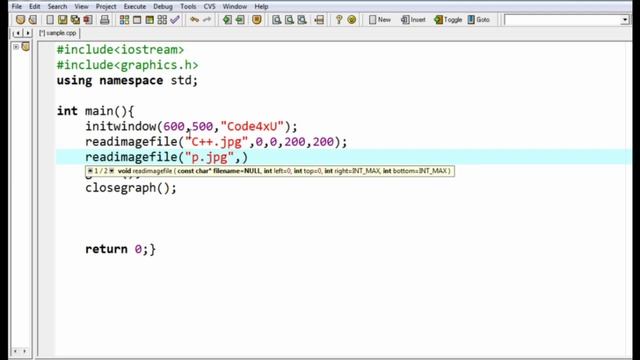Create a new source file via toolbar icon

pos(50,20)
